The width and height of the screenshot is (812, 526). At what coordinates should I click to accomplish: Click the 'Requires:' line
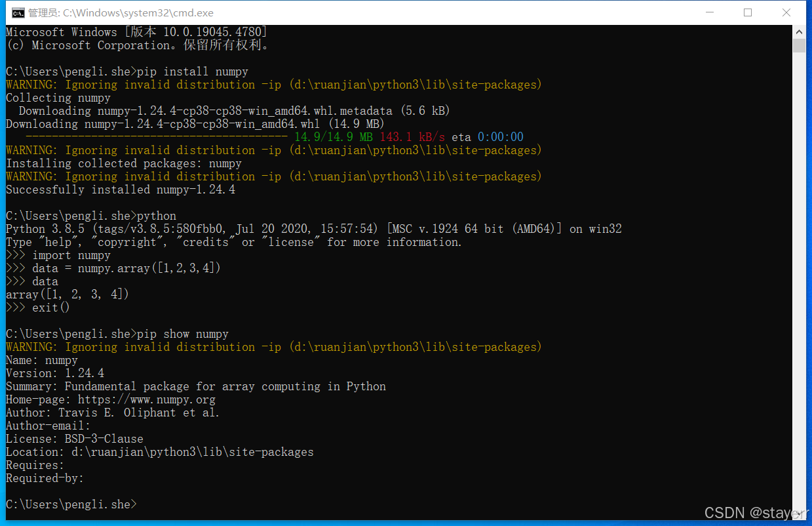pos(35,465)
